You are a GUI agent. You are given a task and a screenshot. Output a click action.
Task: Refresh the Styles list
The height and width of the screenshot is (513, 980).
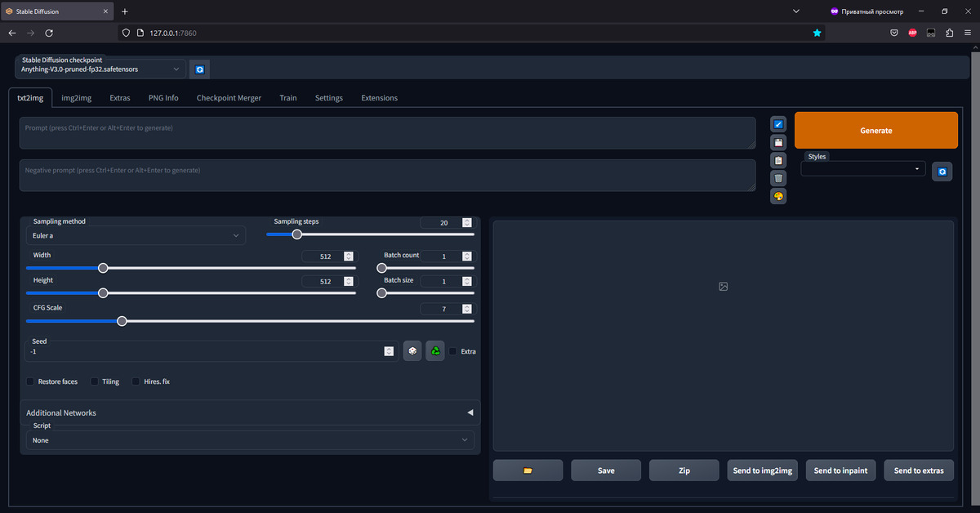pos(942,172)
